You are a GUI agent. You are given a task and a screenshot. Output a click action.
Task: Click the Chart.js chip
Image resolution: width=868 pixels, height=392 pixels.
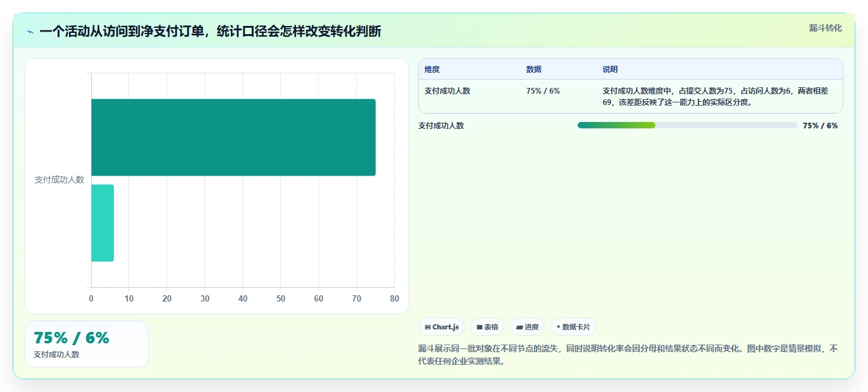click(442, 327)
